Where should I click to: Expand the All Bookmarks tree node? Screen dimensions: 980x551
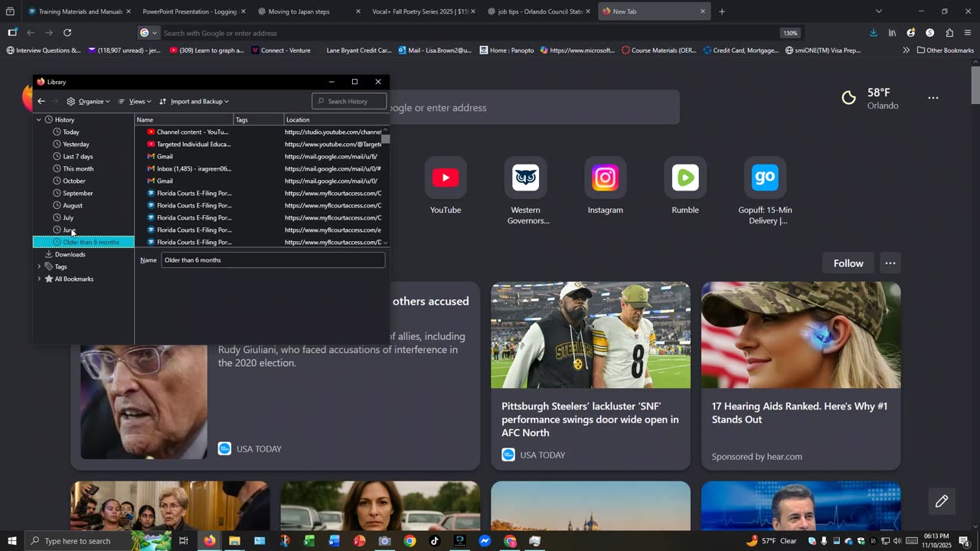39,279
